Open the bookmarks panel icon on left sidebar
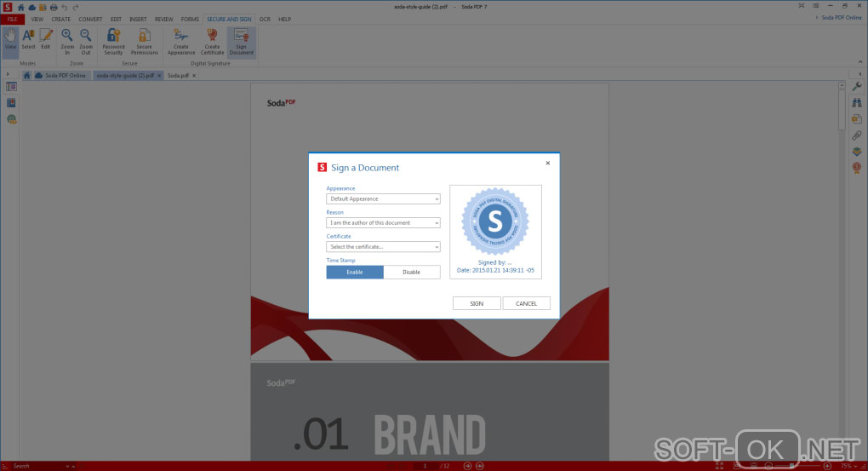868x471 pixels. coord(11,103)
